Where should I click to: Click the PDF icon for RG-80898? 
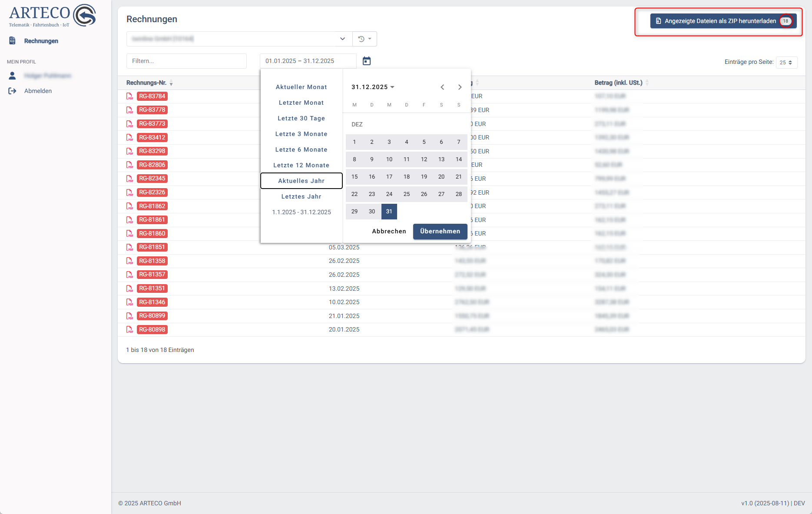coord(129,330)
